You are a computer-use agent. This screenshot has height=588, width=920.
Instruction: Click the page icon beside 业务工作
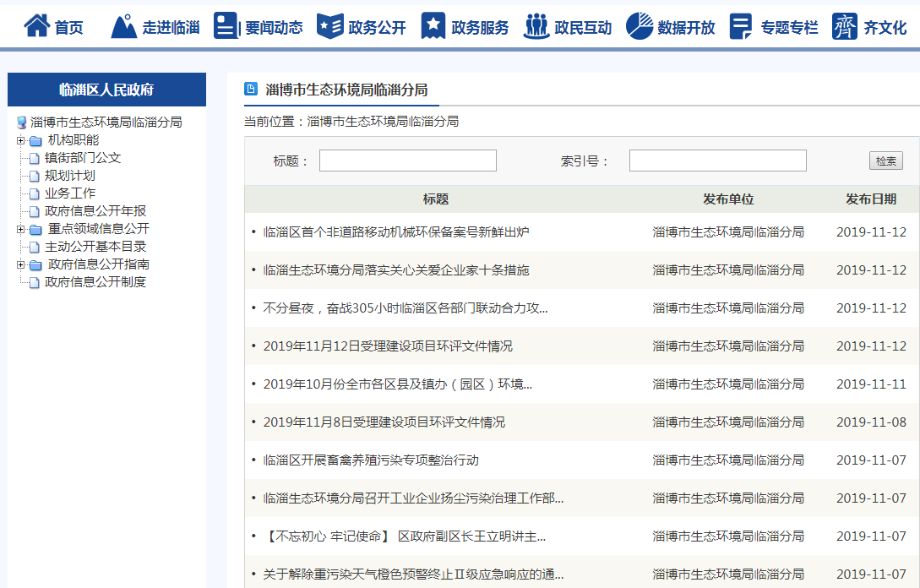coord(34,193)
